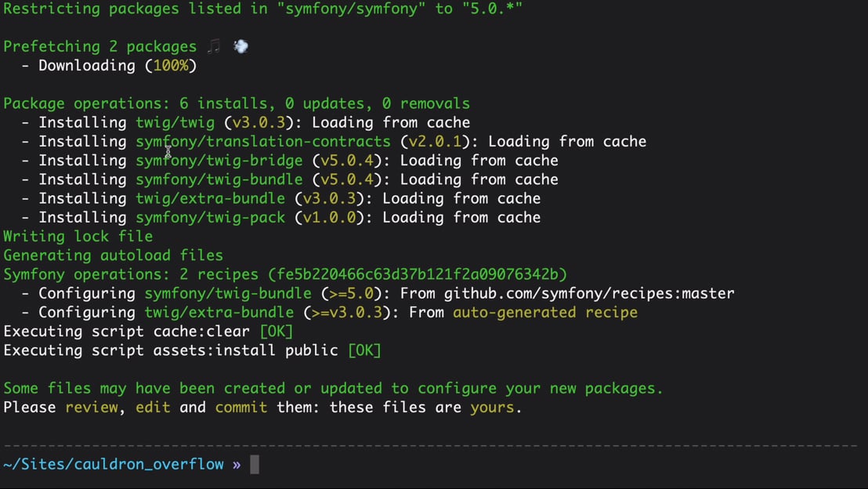This screenshot has width=868, height=489.
Task: Select the symfony/twig-bridge package name
Action: tap(219, 161)
